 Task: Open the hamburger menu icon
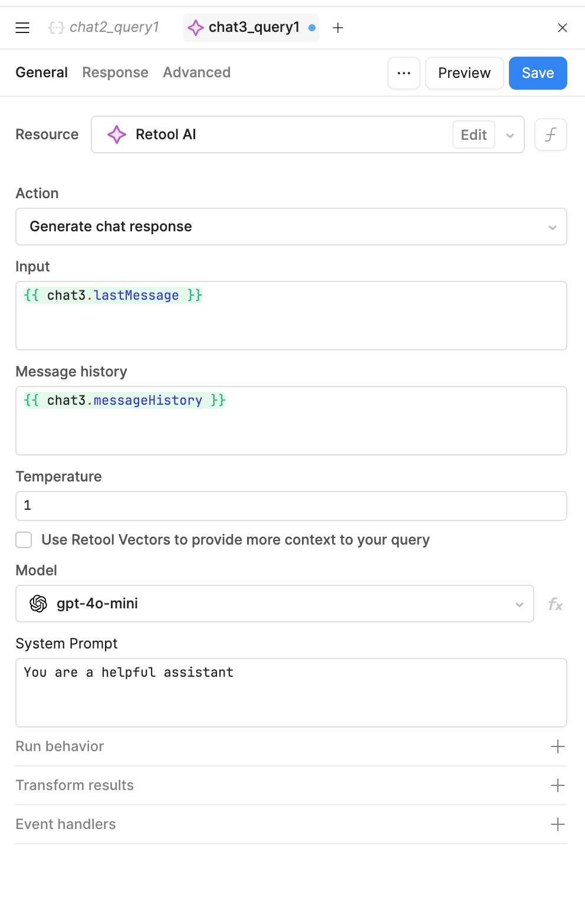point(22,28)
